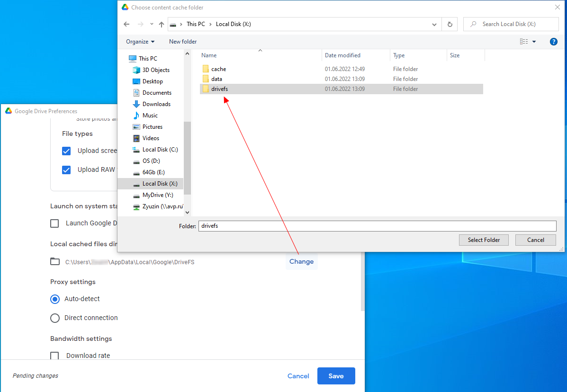Image resolution: width=567 pixels, height=392 pixels.
Task: Change the view layout icon
Action: 523,42
